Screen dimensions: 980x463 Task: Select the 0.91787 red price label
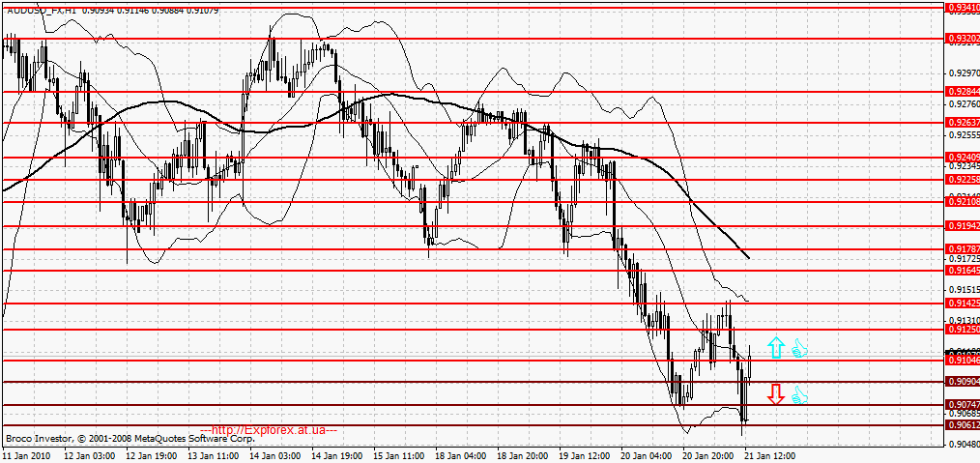pyautogui.click(x=964, y=248)
